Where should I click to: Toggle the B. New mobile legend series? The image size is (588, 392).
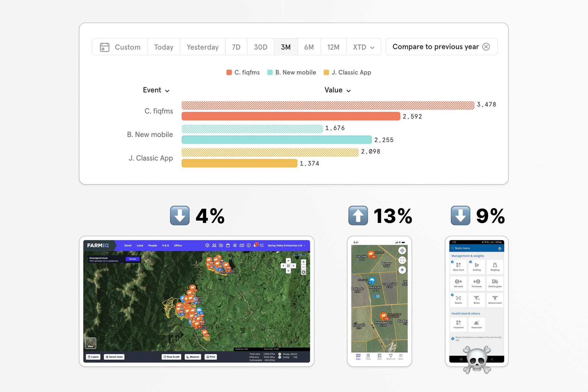pyautogui.click(x=292, y=73)
